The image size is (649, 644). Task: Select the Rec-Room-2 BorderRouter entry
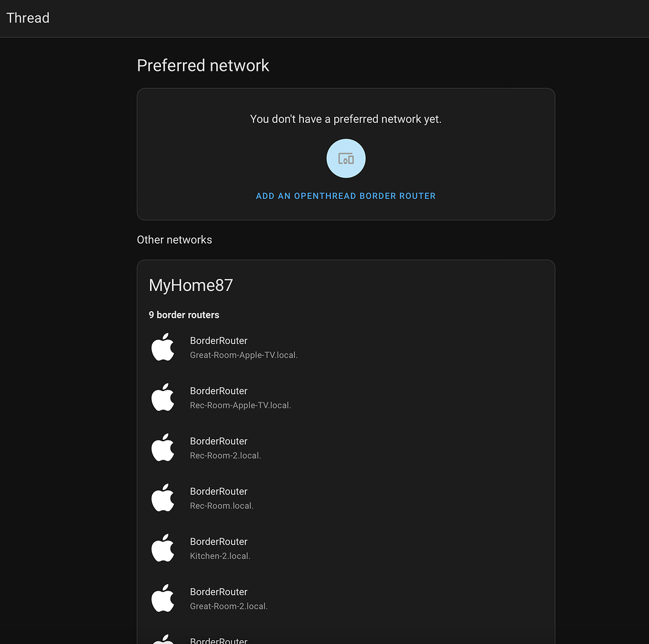coord(225,448)
